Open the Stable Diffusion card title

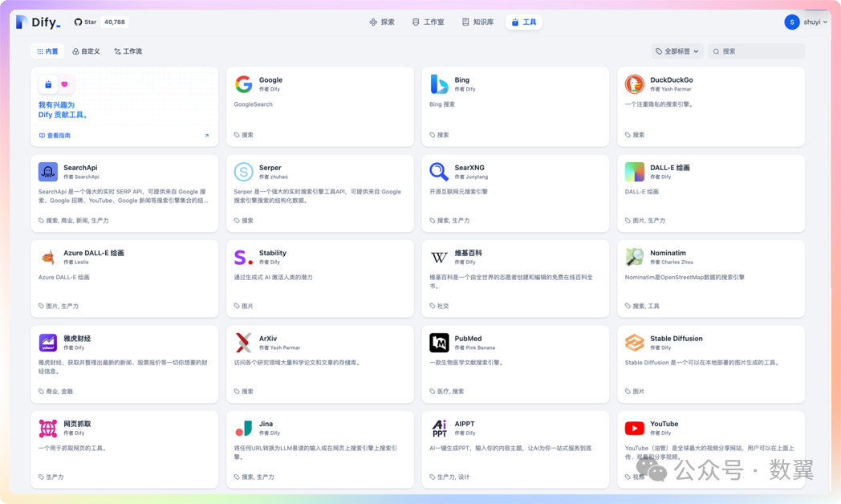(x=676, y=339)
